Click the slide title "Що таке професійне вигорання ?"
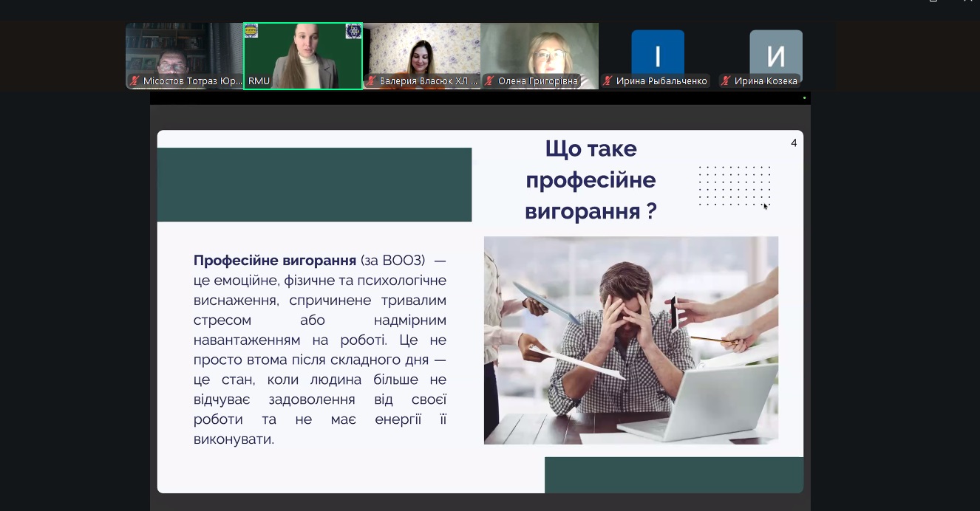Image resolution: width=980 pixels, height=511 pixels. (590, 180)
